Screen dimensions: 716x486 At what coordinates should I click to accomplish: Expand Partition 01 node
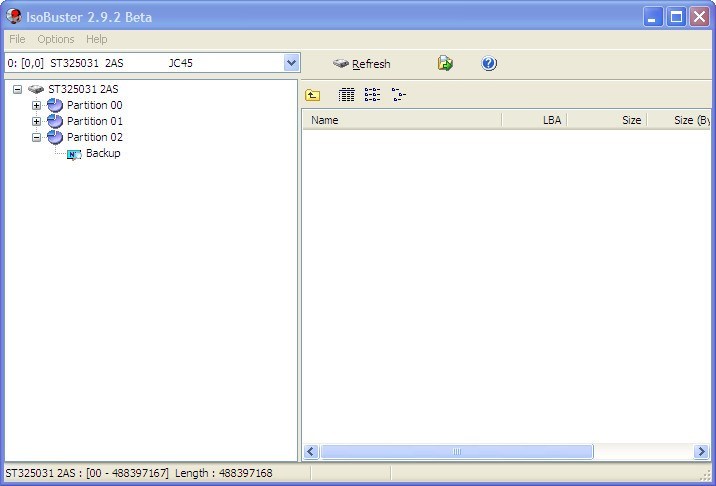(x=37, y=122)
